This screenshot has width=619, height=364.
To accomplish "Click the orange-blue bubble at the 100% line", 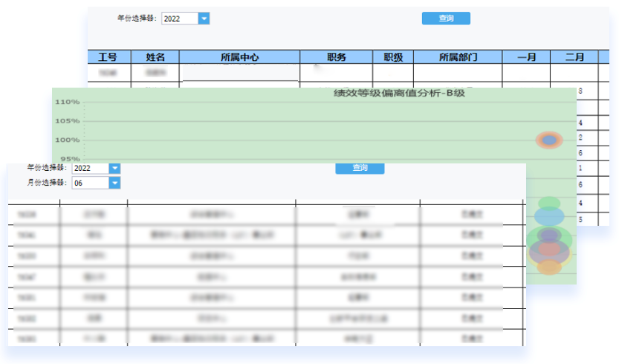I will (x=549, y=140).
